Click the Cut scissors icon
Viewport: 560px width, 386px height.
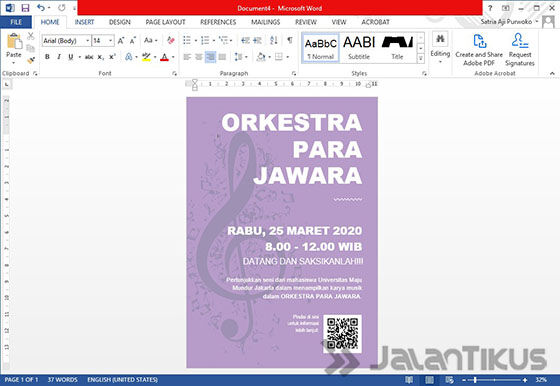point(31,36)
